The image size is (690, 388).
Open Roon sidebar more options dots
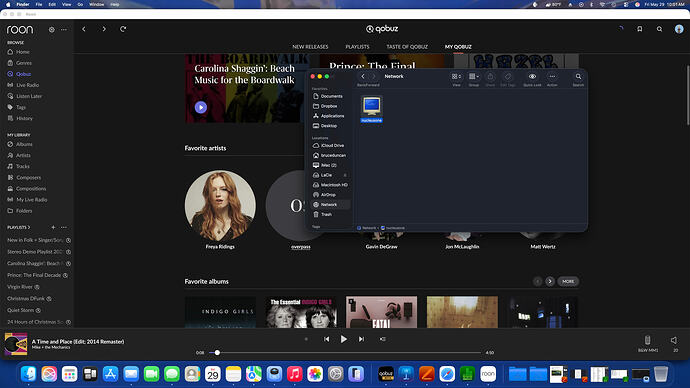click(x=64, y=29)
